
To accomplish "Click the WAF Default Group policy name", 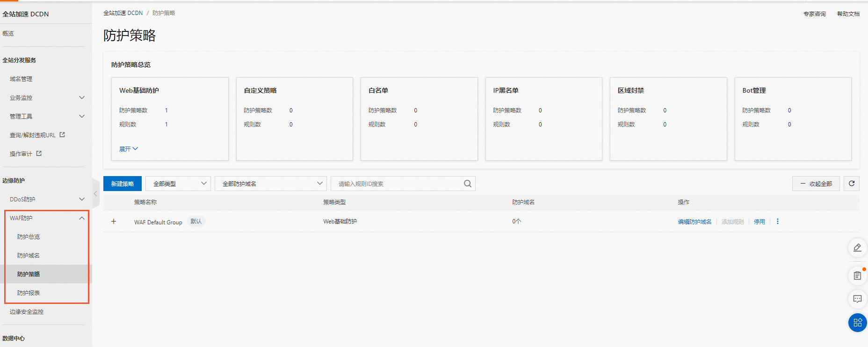I will pyautogui.click(x=158, y=222).
